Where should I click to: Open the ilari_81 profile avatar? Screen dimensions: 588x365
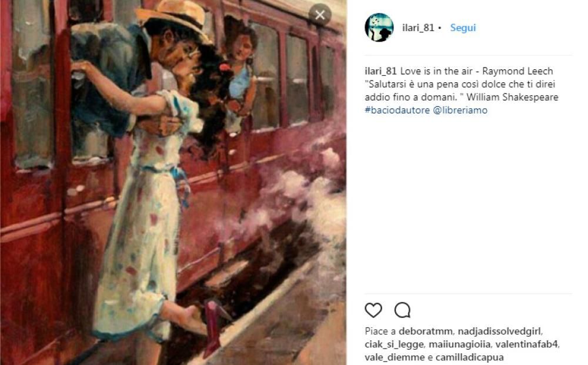pyautogui.click(x=379, y=28)
